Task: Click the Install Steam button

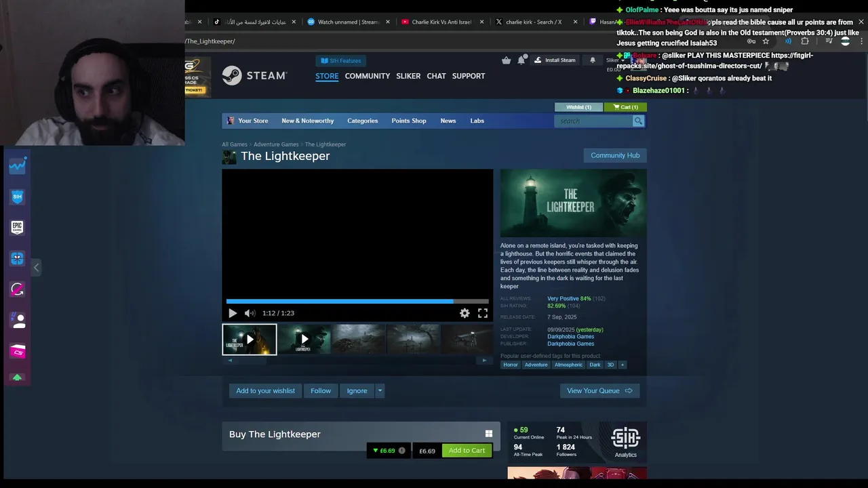Action: coord(555,60)
